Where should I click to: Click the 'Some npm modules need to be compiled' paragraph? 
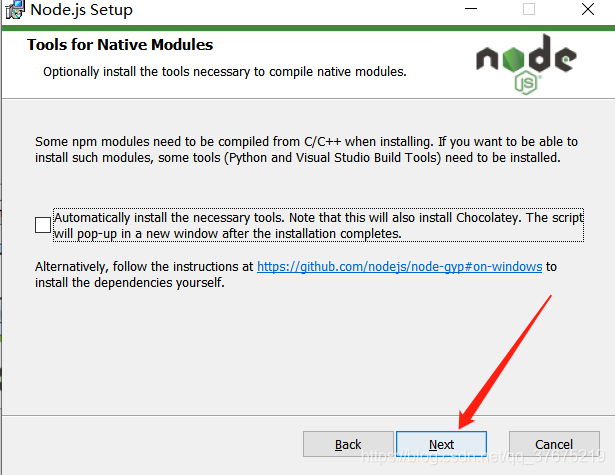306,149
